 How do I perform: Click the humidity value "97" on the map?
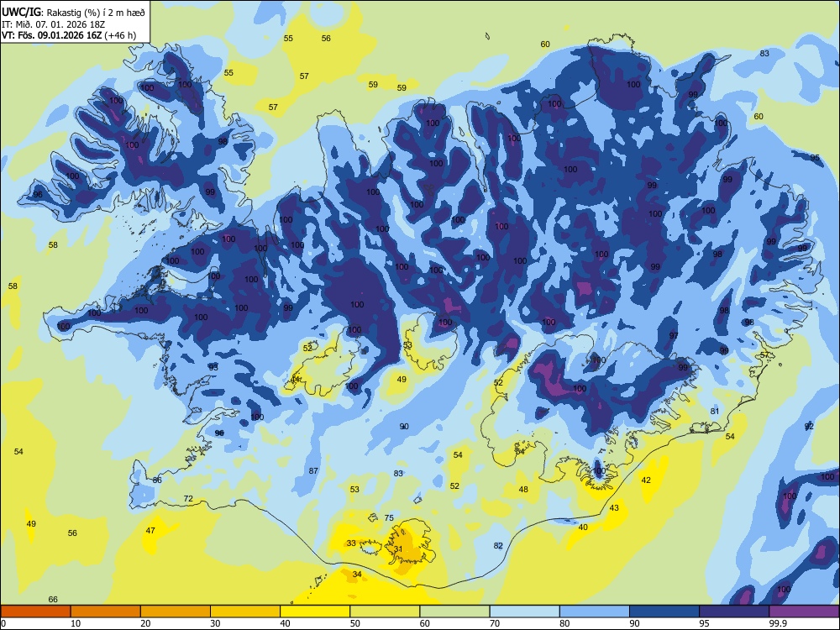click(x=674, y=335)
